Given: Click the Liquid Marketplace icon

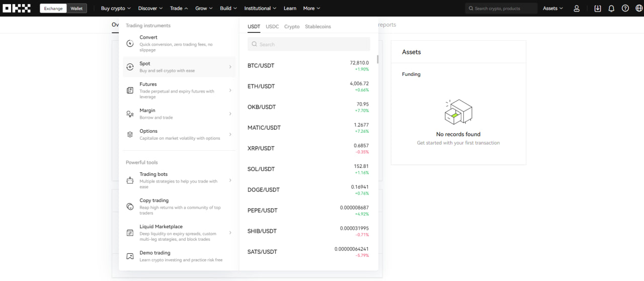Looking at the screenshot, I should 130,233.
